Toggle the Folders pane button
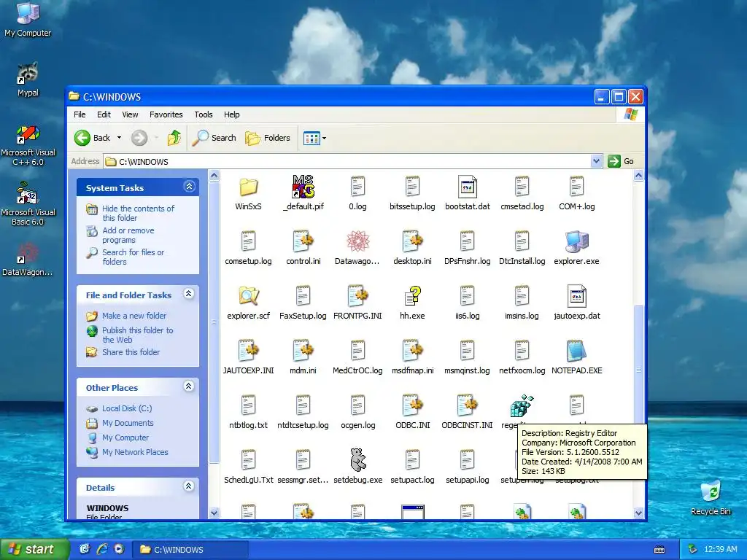Image resolution: width=747 pixels, height=560 pixels. coord(268,138)
